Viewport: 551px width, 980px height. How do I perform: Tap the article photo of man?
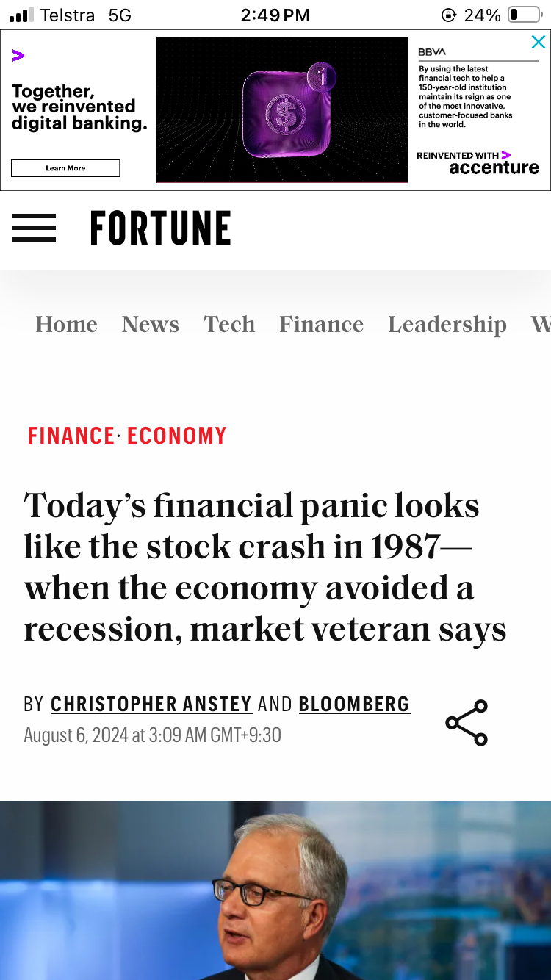(275, 890)
